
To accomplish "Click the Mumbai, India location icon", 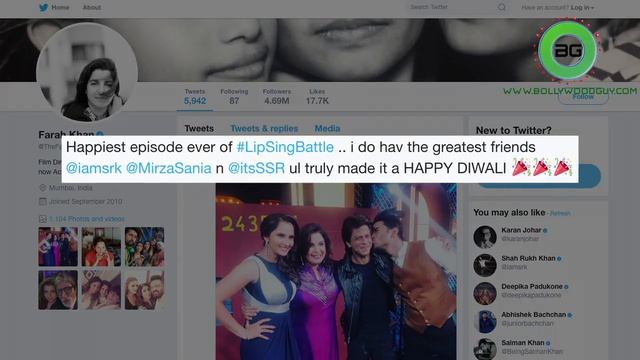I will [x=42, y=188].
